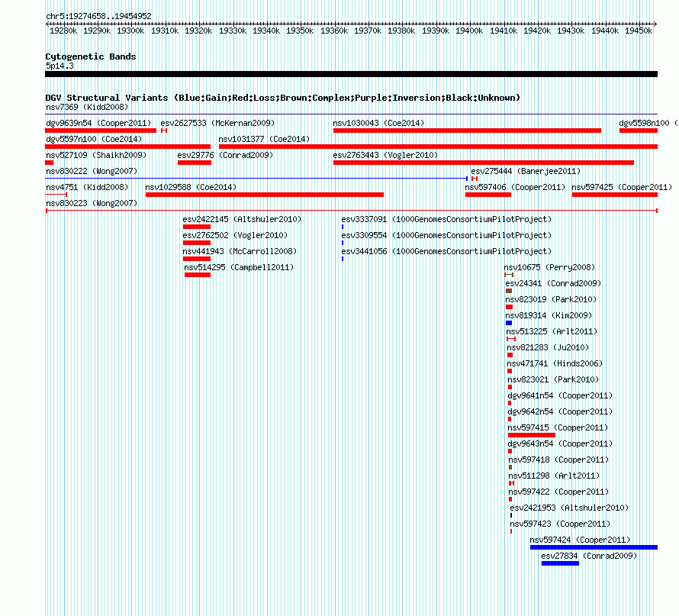Click the nsv819314 (Kim2009) gain label
Image resolution: width=679 pixels, height=616 pixels.
click(x=549, y=315)
